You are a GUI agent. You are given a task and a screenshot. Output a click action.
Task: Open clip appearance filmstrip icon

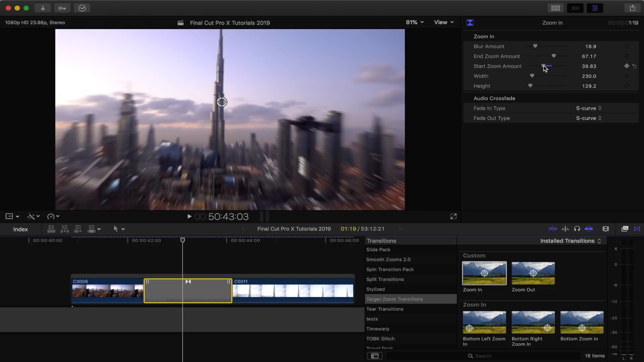tap(606, 229)
